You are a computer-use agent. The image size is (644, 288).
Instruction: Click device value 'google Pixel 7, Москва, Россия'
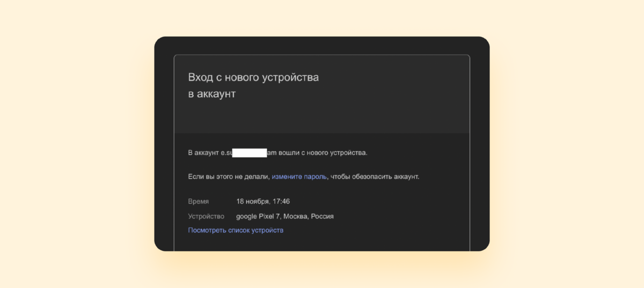coord(285,217)
